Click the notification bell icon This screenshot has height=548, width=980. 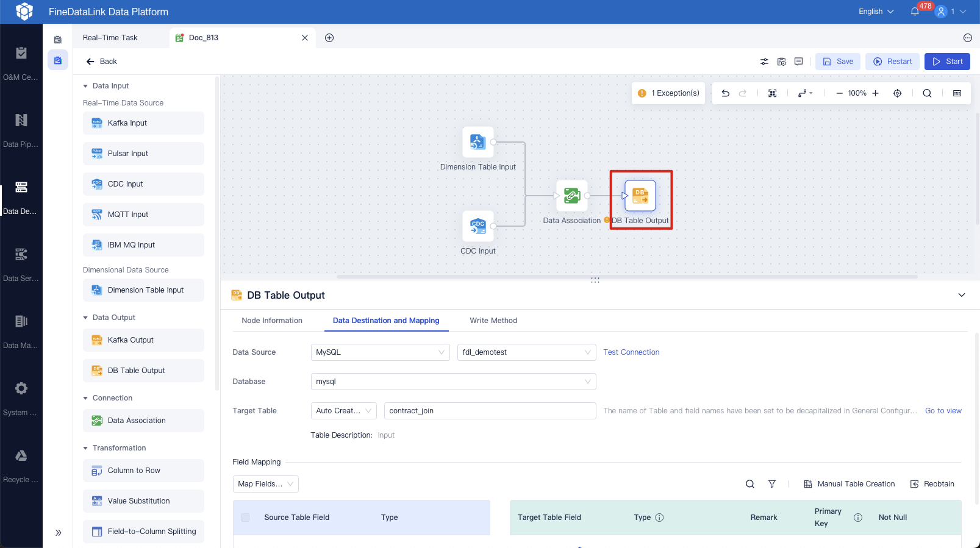(x=915, y=12)
